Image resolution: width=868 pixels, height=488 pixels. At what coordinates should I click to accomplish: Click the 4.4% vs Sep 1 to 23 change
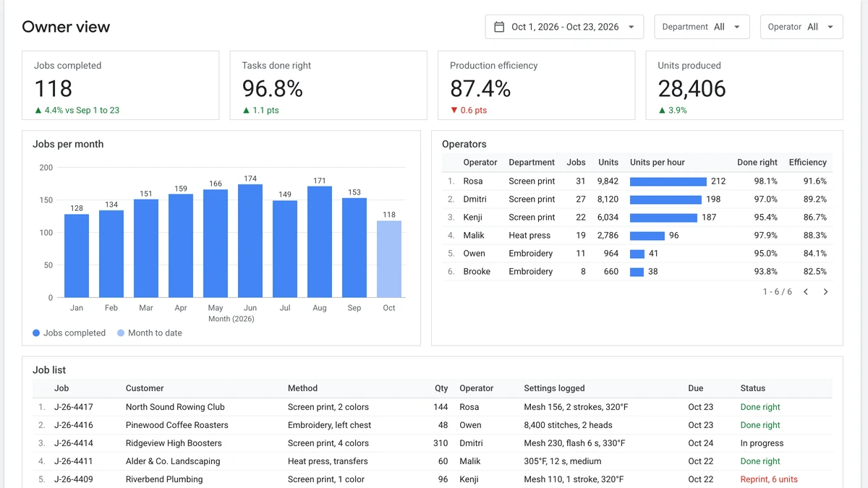coord(77,111)
